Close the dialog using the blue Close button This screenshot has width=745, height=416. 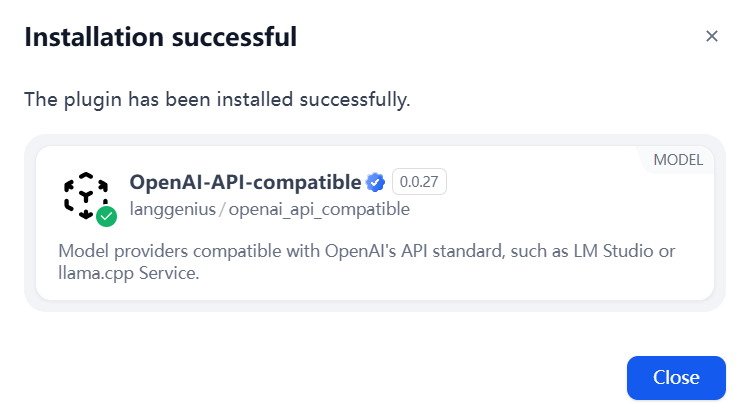(x=676, y=378)
